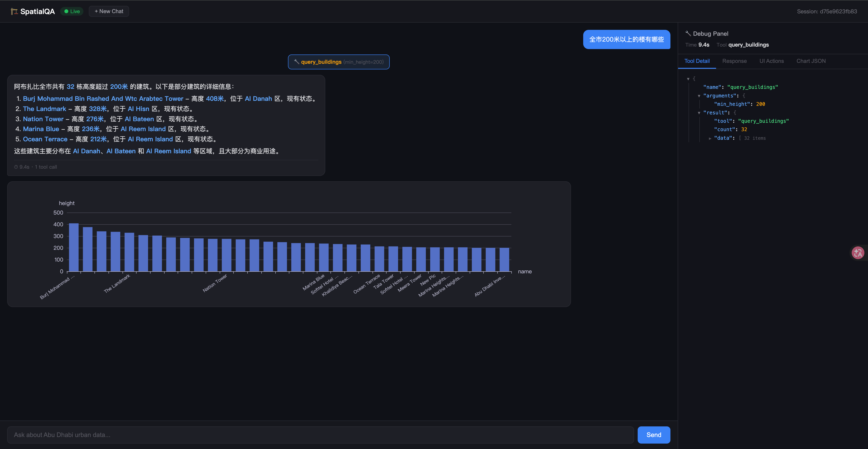Click the query_buildings tool call chip
Viewport: 868px width, 449px height.
click(x=339, y=62)
